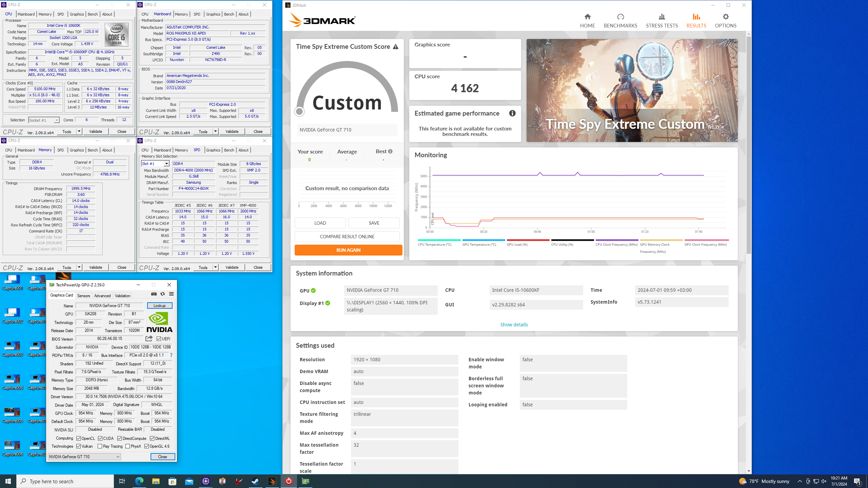Click Lookup button in GPU-Z

(x=159, y=306)
